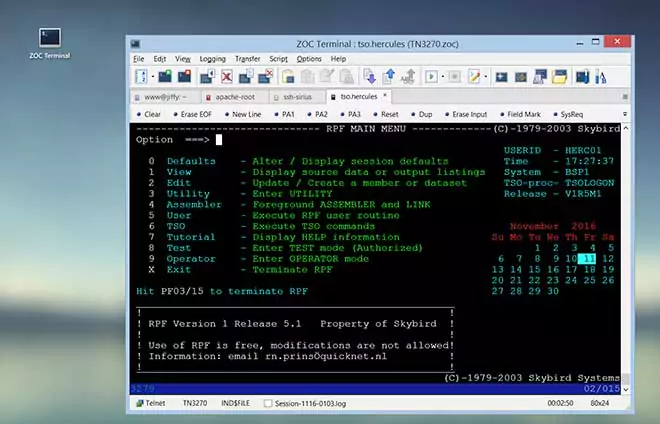Click the Reset user button
Image resolution: width=660 pixels, height=424 pixels.
386,114
